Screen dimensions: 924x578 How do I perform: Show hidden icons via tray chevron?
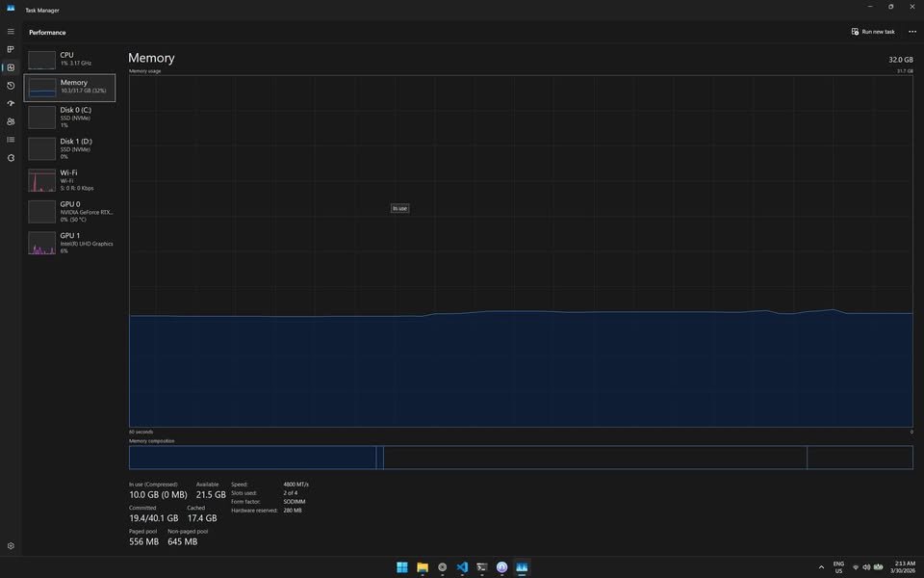[821, 567]
